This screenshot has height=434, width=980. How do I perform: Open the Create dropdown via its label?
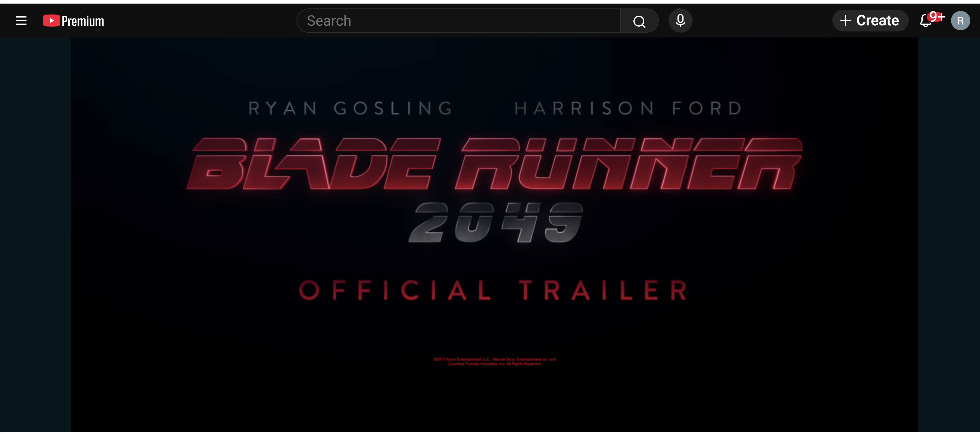coord(877,21)
